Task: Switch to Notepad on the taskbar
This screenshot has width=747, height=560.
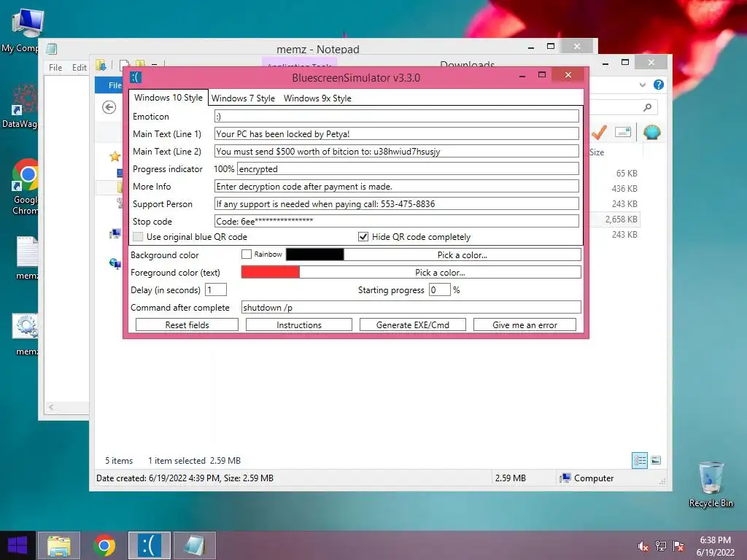Action: pos(194,545)
